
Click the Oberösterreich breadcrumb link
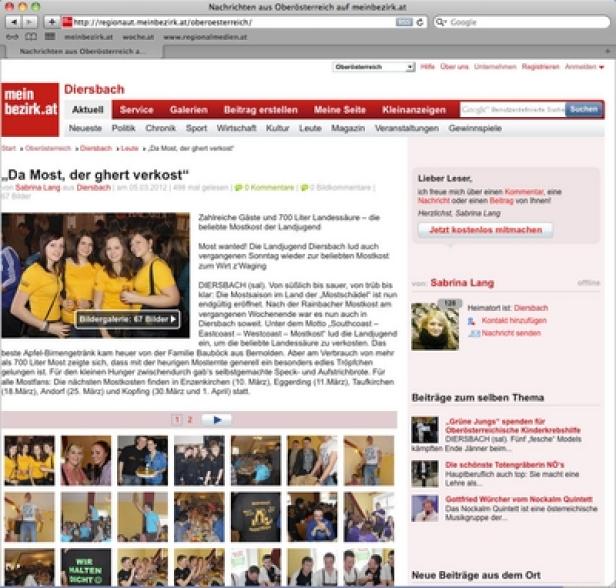(x=48, y=148)
